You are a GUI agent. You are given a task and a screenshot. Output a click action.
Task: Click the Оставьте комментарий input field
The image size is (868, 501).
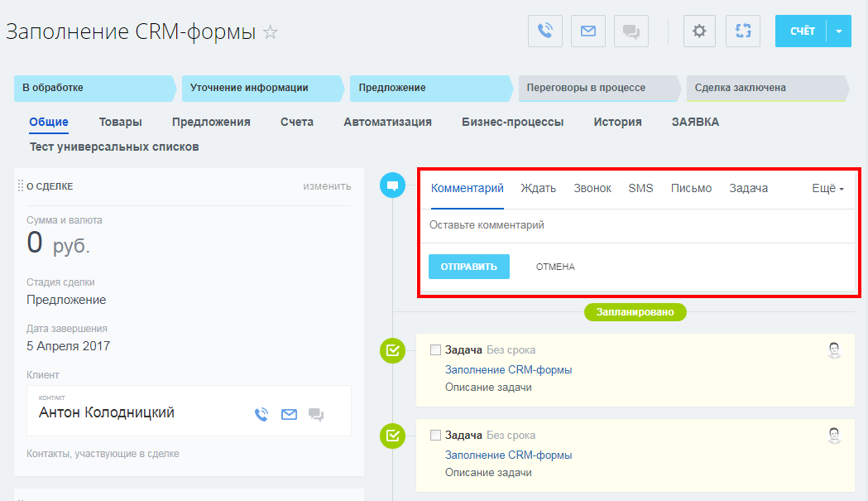638,225
